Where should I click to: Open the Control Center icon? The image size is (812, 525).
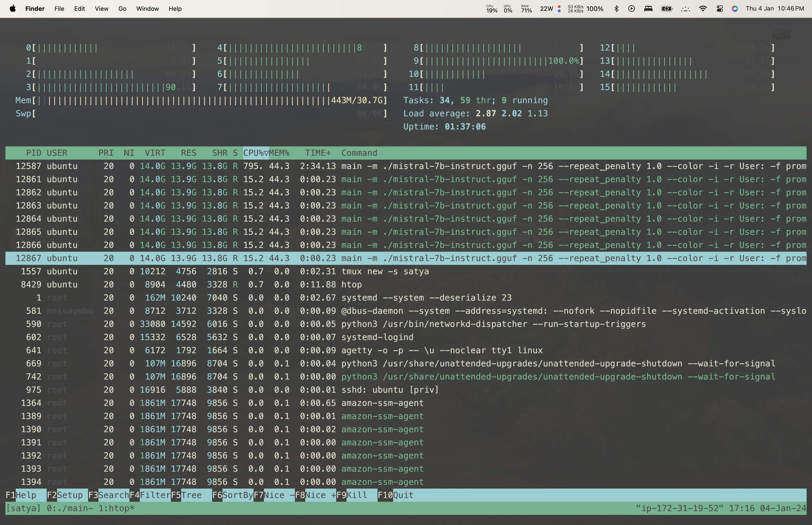pos(720,8)
